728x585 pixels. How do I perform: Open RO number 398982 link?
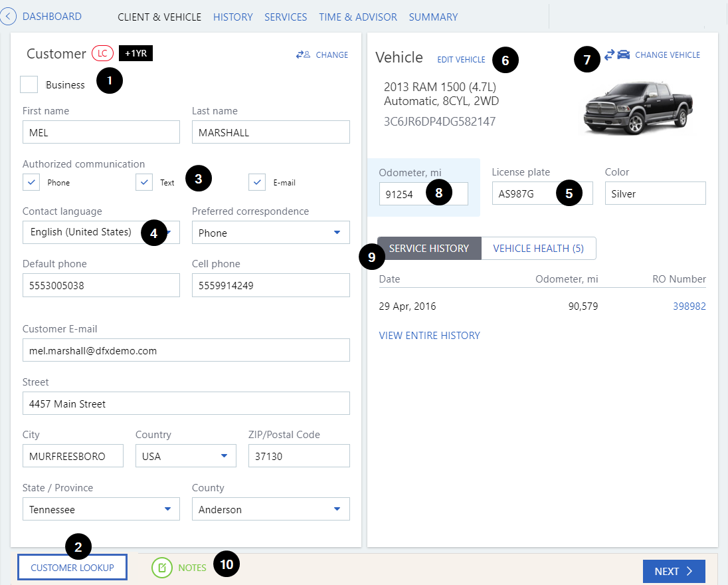point(690,306)
